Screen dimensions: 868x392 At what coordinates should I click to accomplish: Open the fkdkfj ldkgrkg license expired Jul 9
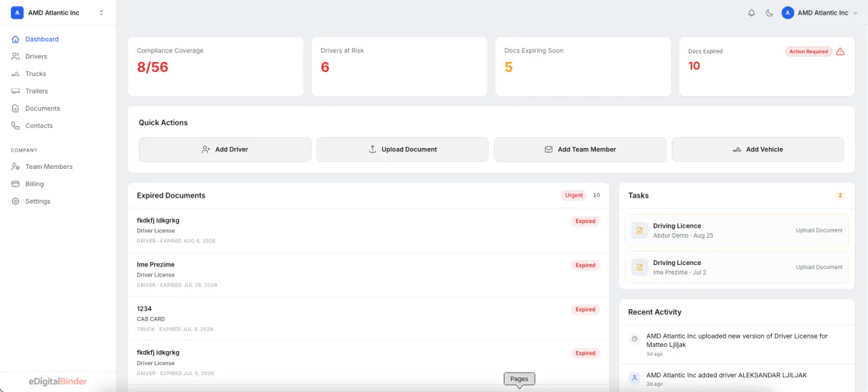[368, 362]
